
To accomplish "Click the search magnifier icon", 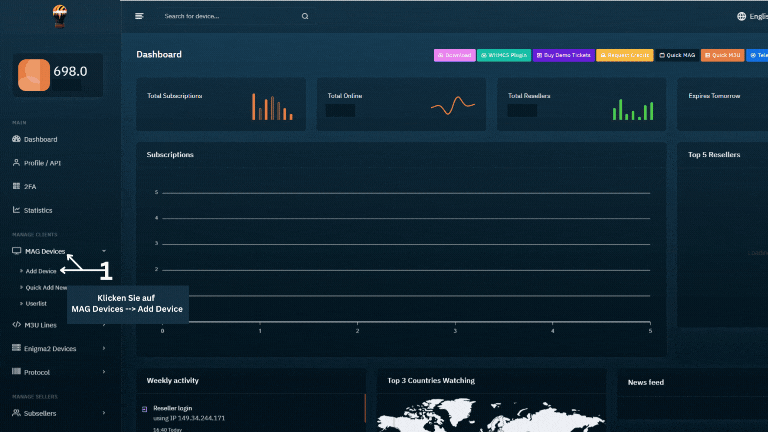I will click(x=305, y=16).
